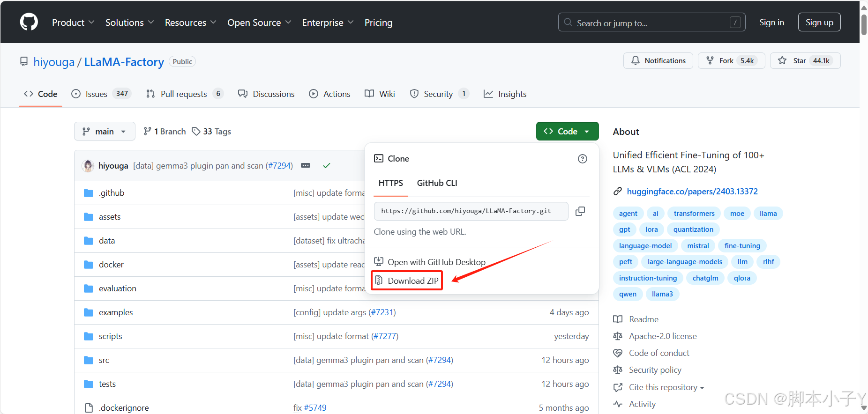868x414 pixels.
Task: Click the Sign in link
Action: pos(771,22)
